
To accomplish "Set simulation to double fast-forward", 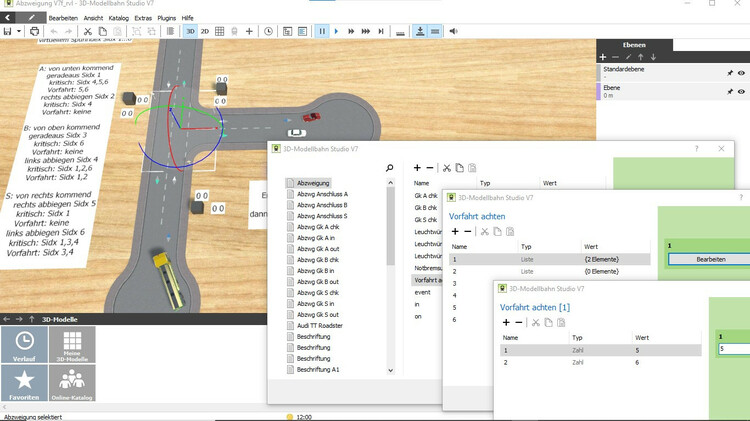I will tap(351, 32).
